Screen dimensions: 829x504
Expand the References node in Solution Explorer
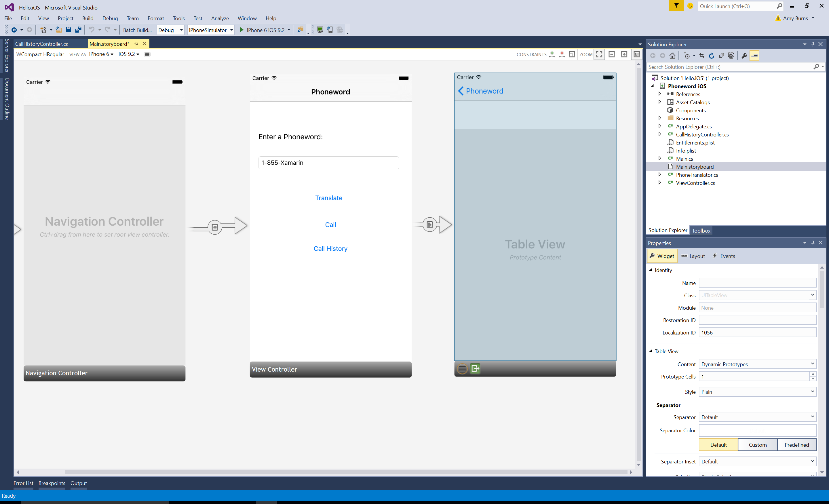click(x=660, y=94)
